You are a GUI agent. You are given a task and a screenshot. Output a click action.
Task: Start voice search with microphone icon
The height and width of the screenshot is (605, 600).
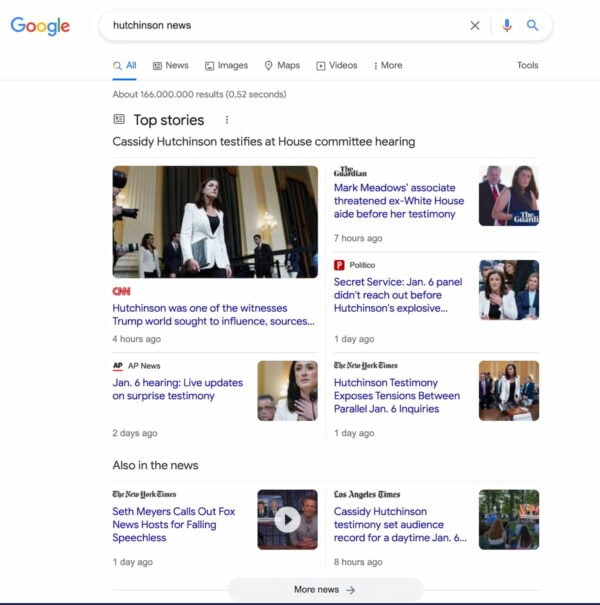[507, 26]
